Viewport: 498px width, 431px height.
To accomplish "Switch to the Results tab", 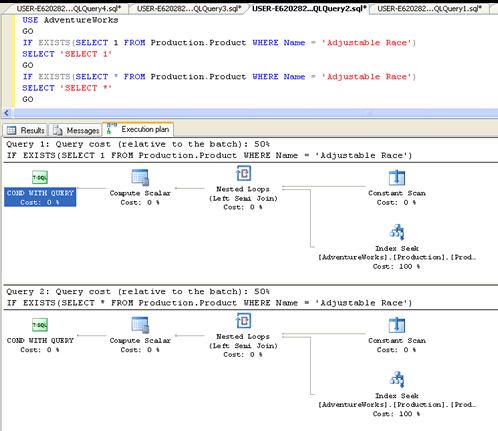I will pyautogui.click(x=26, y=130).
